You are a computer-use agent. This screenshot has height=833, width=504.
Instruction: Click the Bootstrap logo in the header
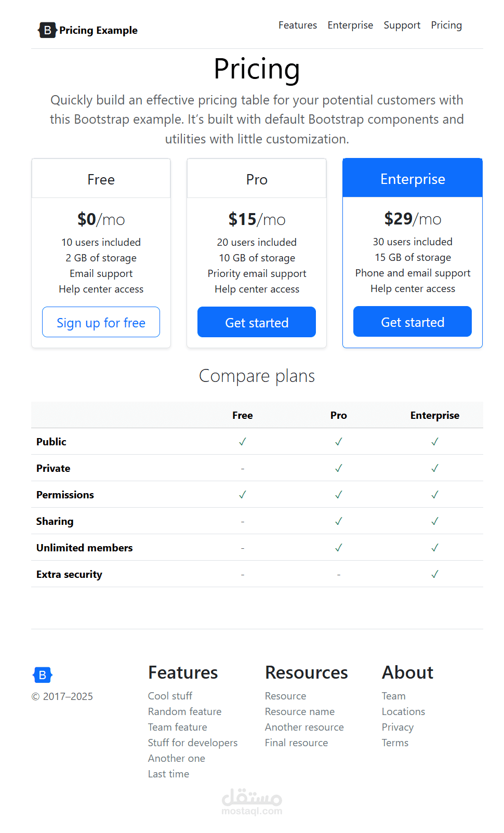coord(47,30)
